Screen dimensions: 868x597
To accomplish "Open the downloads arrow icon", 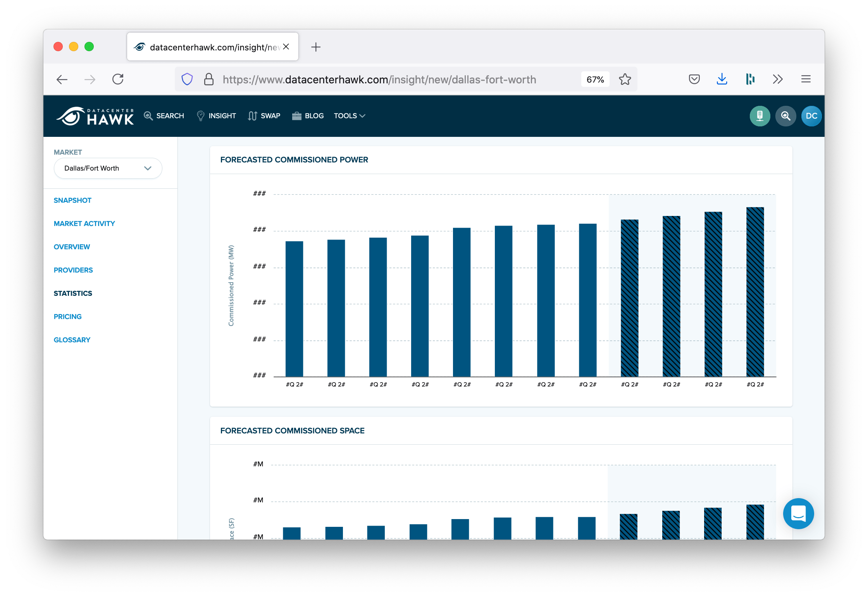I will [722, 79].
